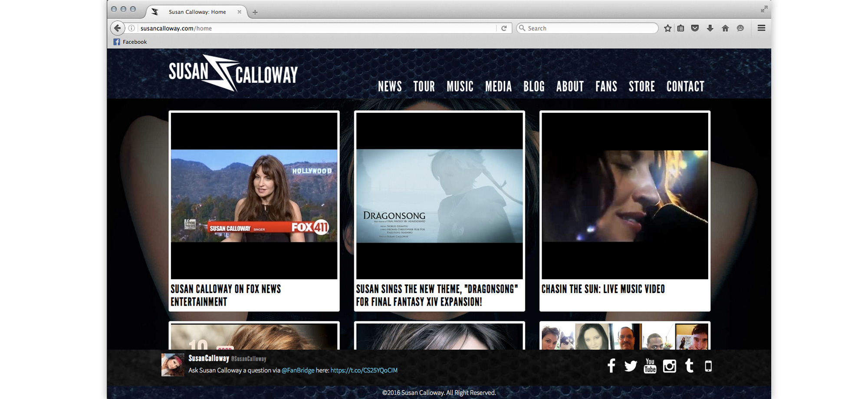Focus the browser Search input field
The height and width of the screenshot is (399, 868).
click(x=590, y=28)
